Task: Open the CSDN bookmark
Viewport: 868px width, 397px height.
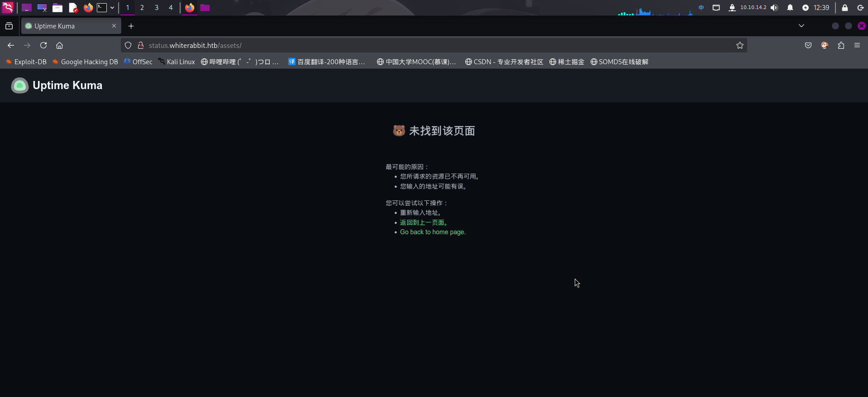Action: point(504,62)
